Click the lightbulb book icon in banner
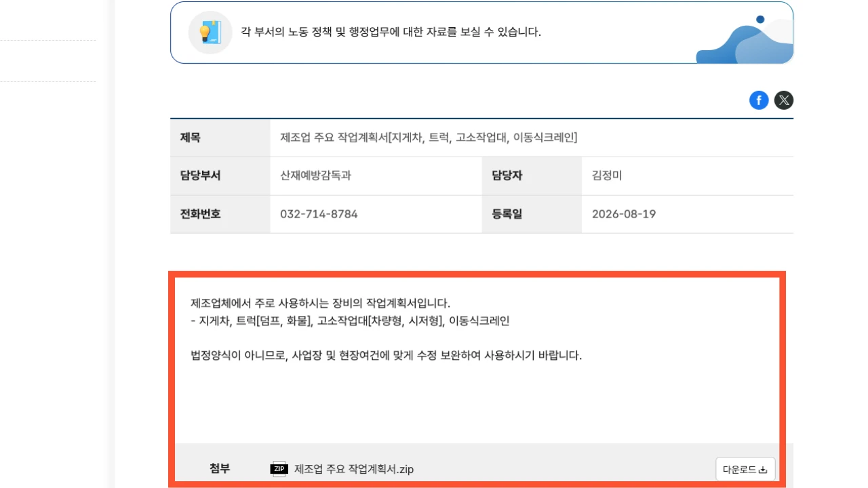 pos(210,33)
